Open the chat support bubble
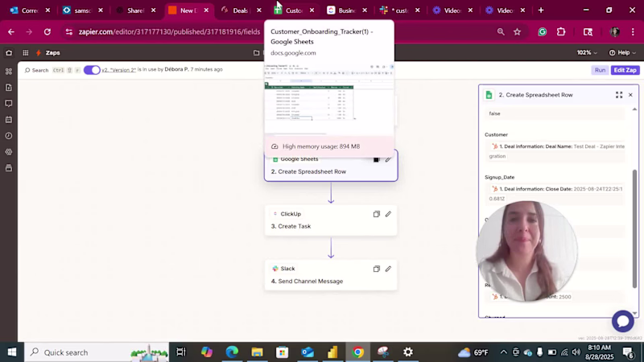Viewport: 644px width, 362px height. [622, 321]
